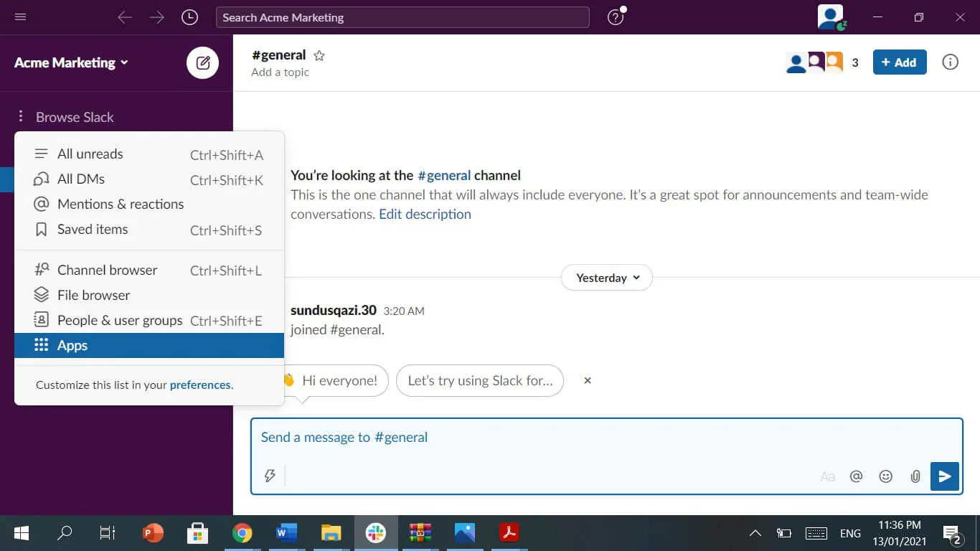Select All DMs from the menu

click(x=149, y=179)
